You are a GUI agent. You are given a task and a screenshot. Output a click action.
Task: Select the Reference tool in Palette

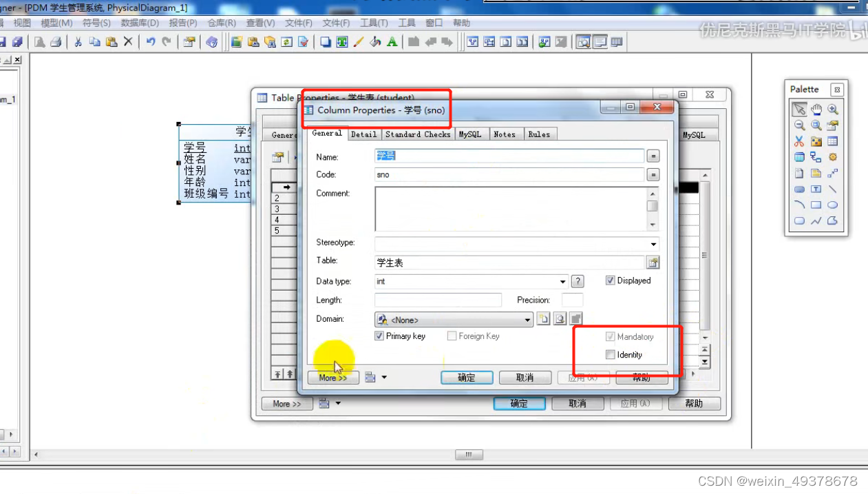coord(816,157)
